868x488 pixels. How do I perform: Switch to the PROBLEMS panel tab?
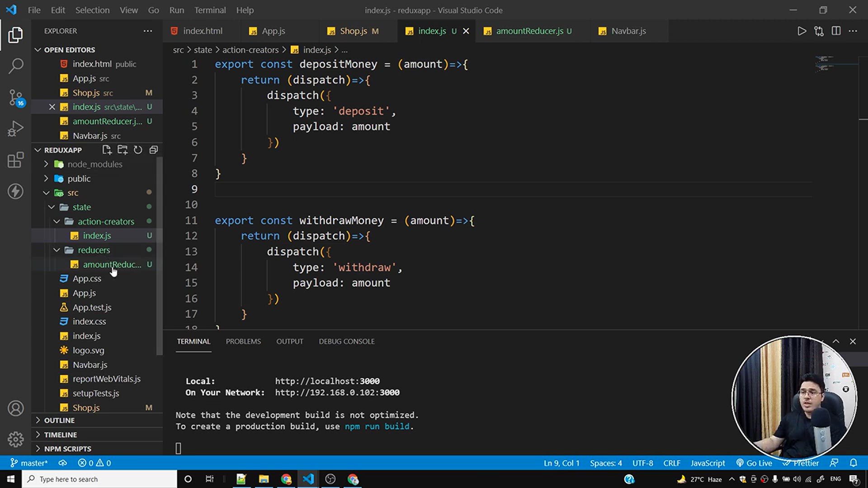tap(243, 341)
